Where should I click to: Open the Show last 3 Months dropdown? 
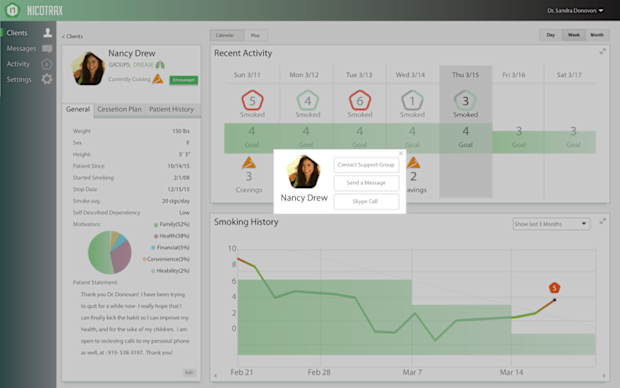551,224
